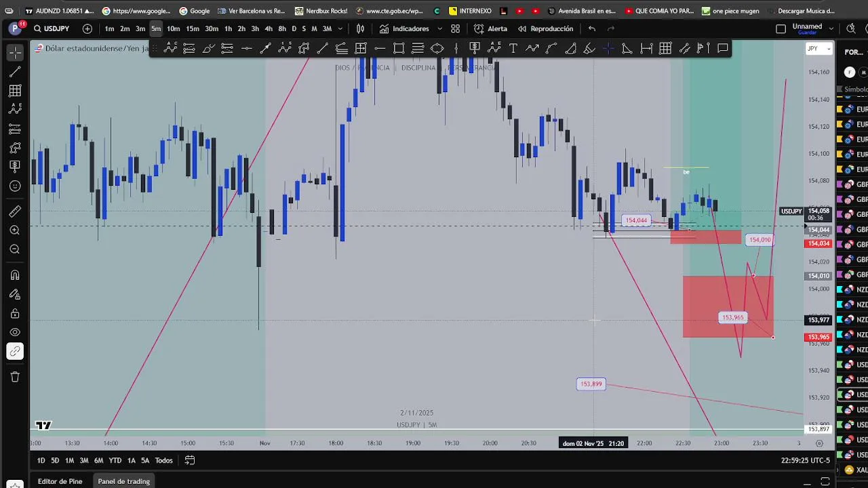Screen dimensions: 868x488
Task: Toggle the drawing sync link icon
Action: tap(15, 351)
